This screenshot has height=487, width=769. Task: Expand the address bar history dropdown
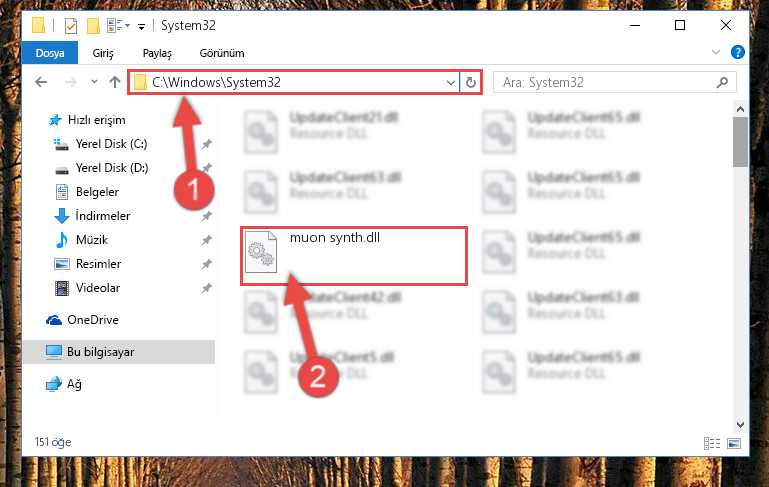point(451,82)
